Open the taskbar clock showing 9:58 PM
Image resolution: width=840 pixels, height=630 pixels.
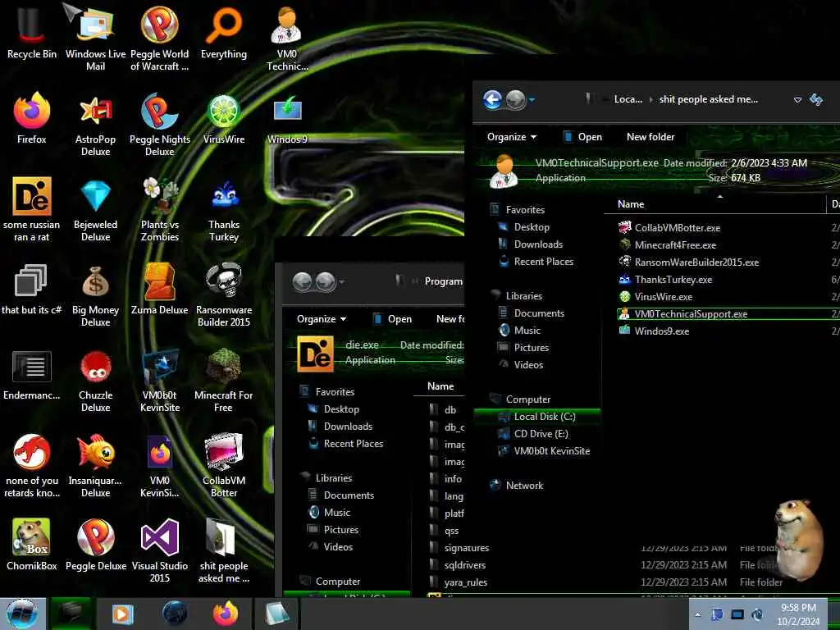(x=798, y=614)
